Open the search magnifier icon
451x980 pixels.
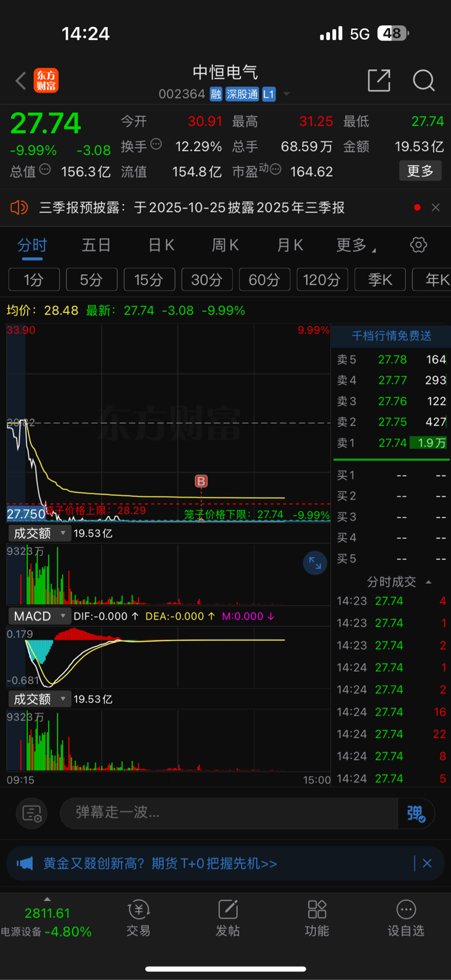point(423,80)
